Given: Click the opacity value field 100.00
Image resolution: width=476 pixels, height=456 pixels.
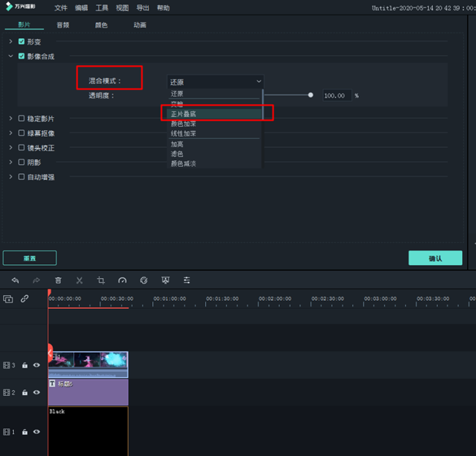Looking at the screenshot, I should click(x=337, y=96).
